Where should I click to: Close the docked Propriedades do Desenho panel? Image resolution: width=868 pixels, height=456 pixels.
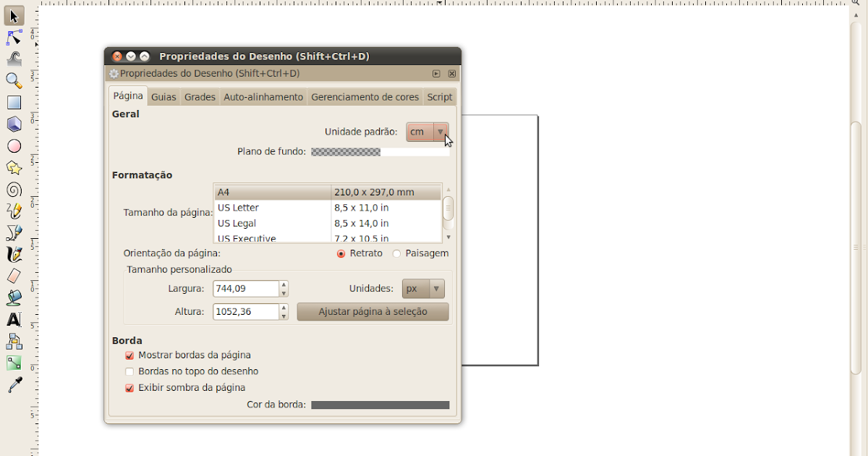pos(452,74)
